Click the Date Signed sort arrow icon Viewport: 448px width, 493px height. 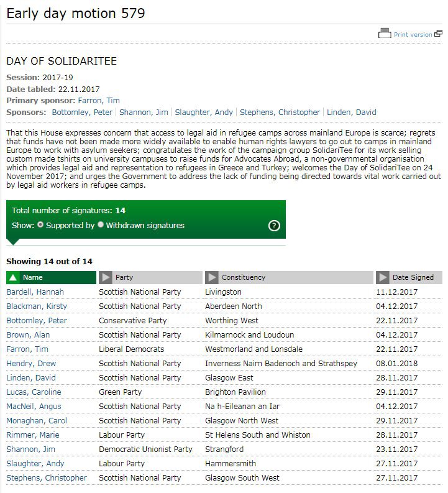[383, 277]
